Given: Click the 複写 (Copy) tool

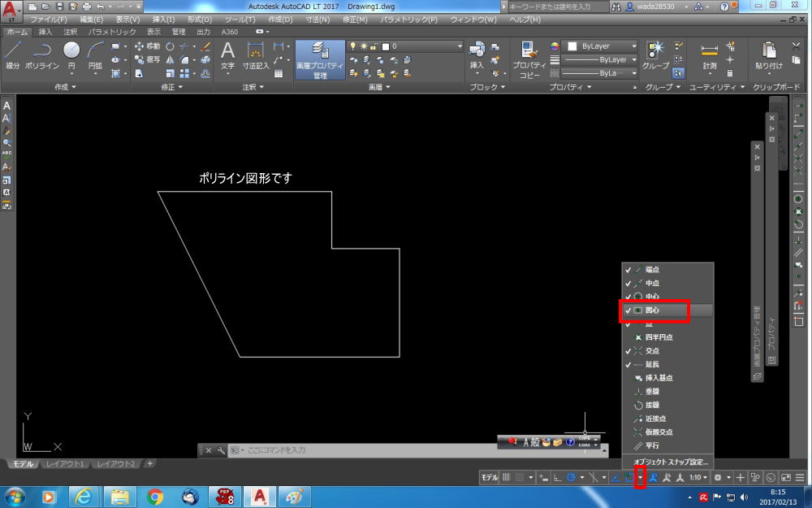Looking at the screenshot, I should (x=148, y=59).
